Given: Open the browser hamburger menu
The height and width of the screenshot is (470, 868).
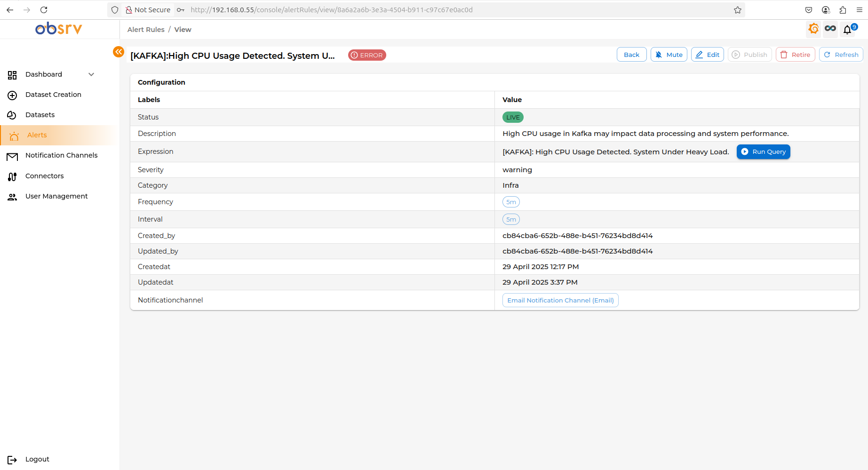Looking at the screenshot, I should tap(860, 10).
